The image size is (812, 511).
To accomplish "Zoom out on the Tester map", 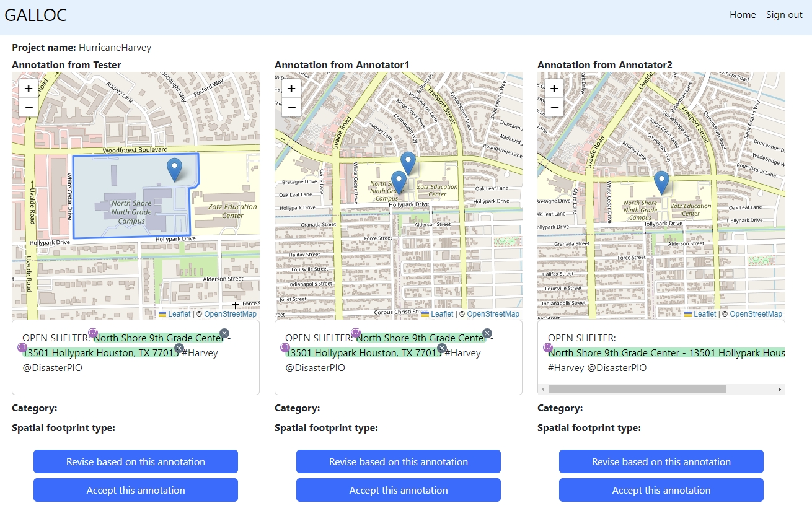I will point(29,107).
